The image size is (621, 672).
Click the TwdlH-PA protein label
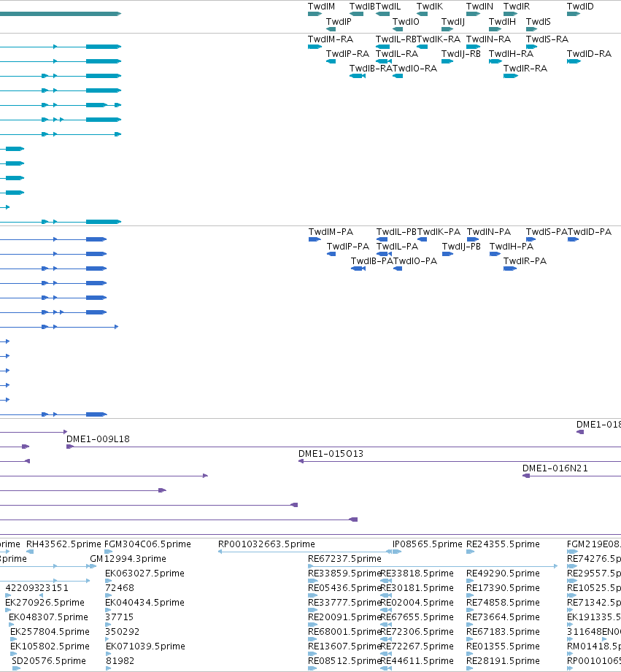512,247
